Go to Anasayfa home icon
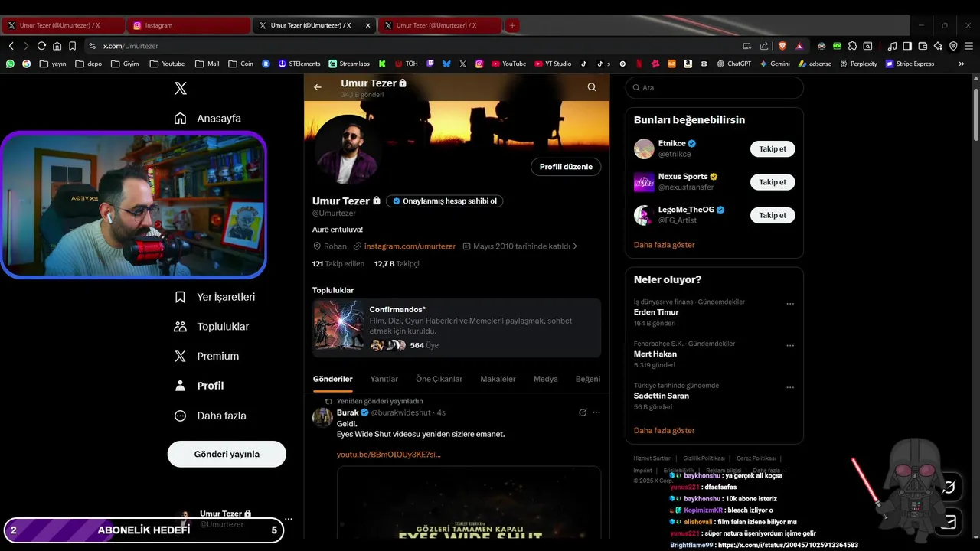Viewport: 980px width, 551px height. [180, 119]
